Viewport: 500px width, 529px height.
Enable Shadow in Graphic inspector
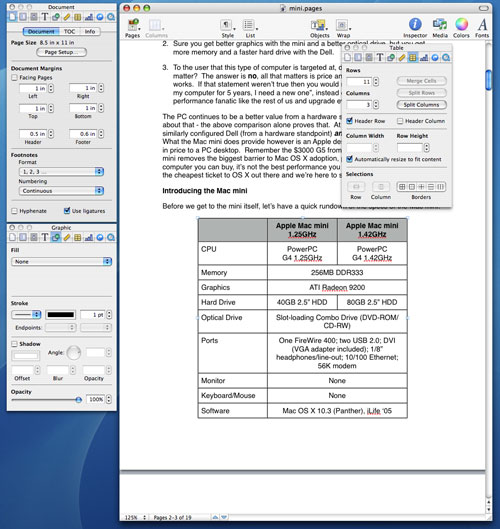tap(14, 344)
